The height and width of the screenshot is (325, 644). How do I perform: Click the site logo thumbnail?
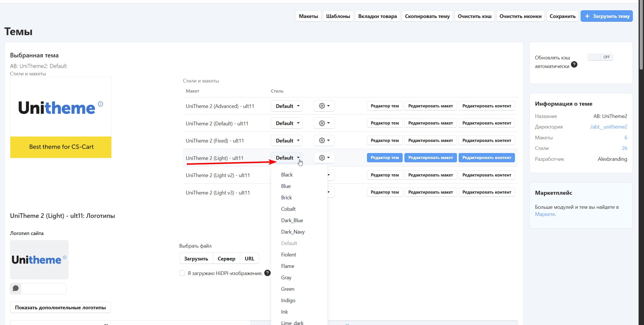coord(39,260)
